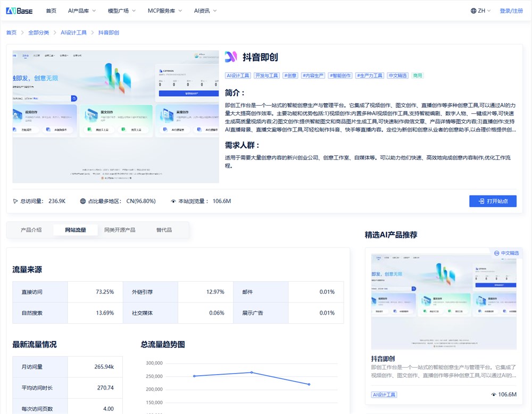This screenshot has height=414, width=532.
Task: Click the 商用 tag
Action: tap(418, 75)
